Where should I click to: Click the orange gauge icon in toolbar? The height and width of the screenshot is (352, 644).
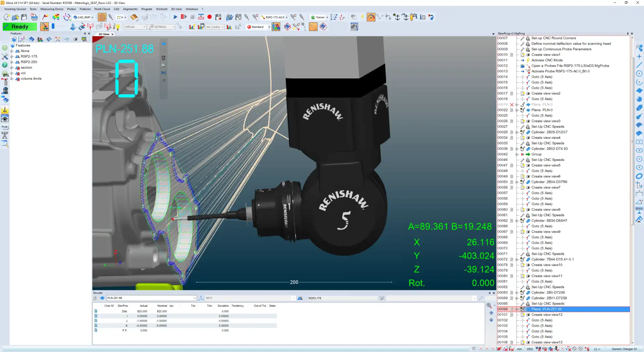[x=371, y=17]
